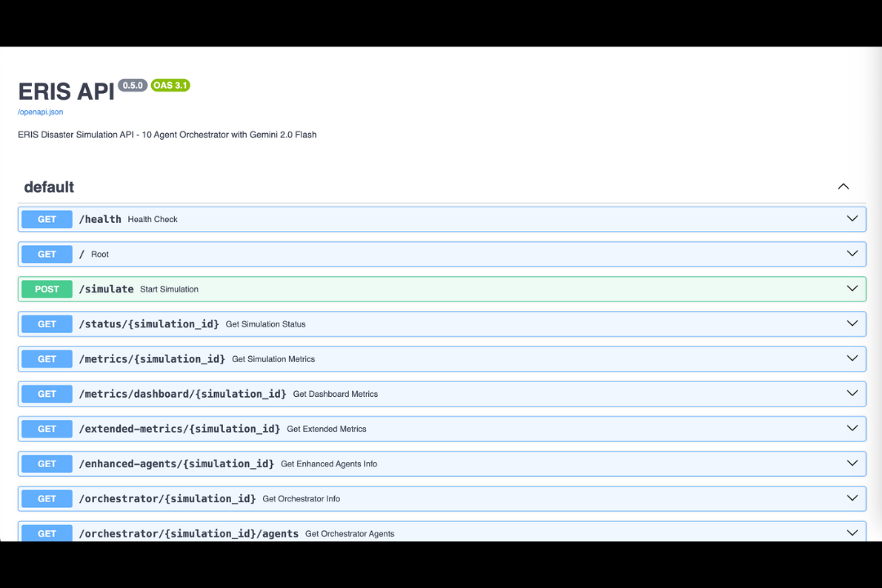Expand the Get Simulation Metrics chevron
Image resolution: width=882 pixels, height=588 pixels.
pyautogui.click(x=852, y=359)
